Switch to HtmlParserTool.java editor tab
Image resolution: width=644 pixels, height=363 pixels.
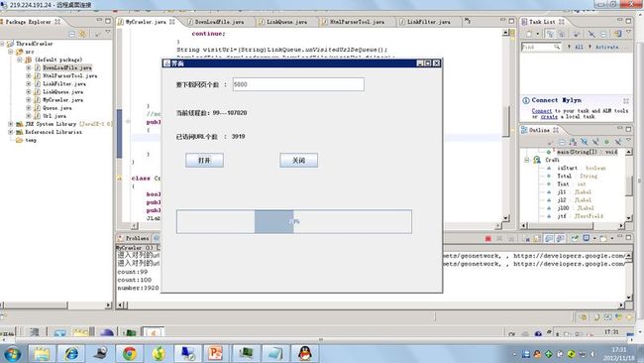click(x=357, y=22)
